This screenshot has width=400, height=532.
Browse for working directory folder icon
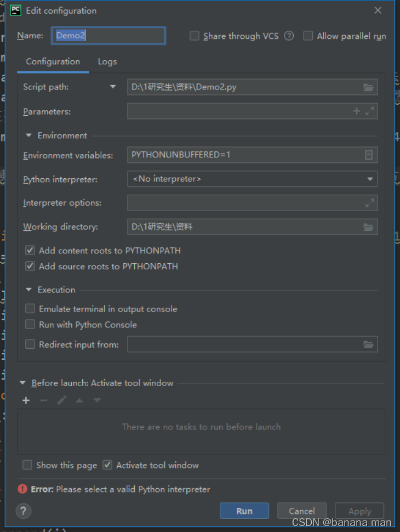368,227
